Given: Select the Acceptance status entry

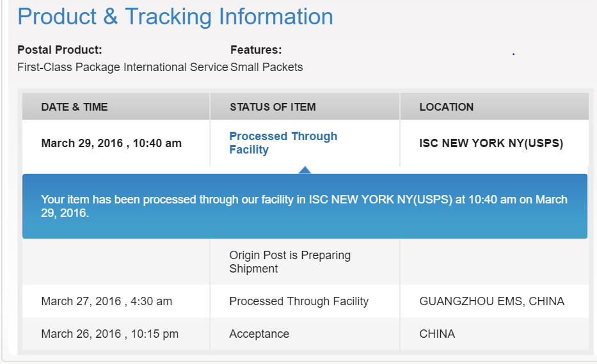Looking at the screenshot, I should click(x=259, y=334).
